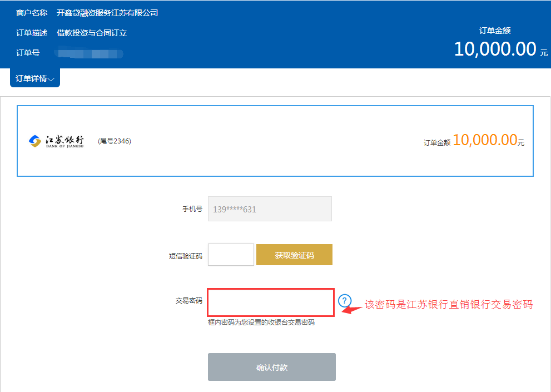Click the masked 手机号 field
The image size is (551, 392).
[x=270, y=209]
